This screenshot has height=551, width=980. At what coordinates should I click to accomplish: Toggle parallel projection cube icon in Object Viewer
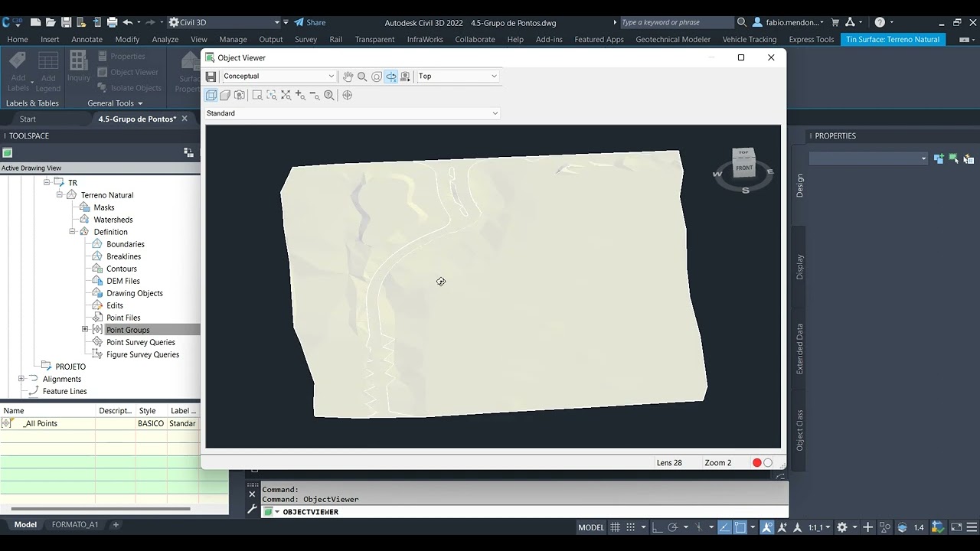[211, 95]
